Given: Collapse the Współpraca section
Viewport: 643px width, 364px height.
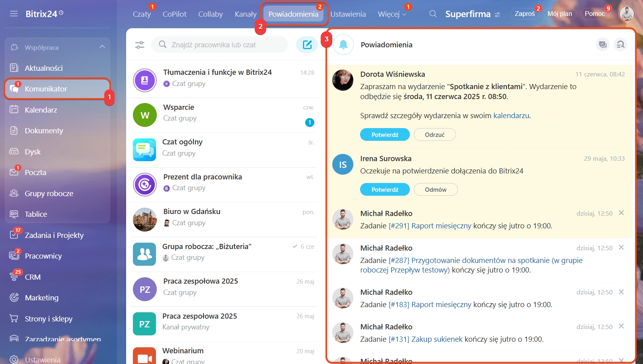Looking at the screenshot, I should click(x=102, y=47).
